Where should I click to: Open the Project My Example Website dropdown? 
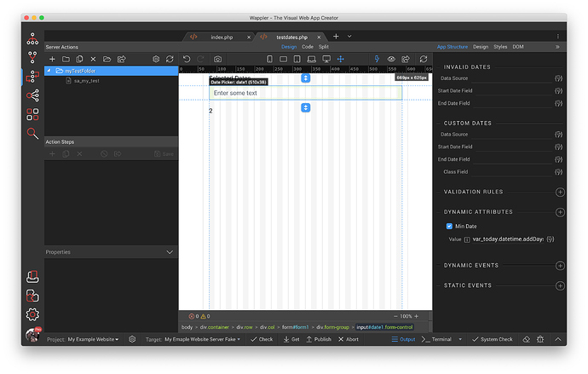94,339
